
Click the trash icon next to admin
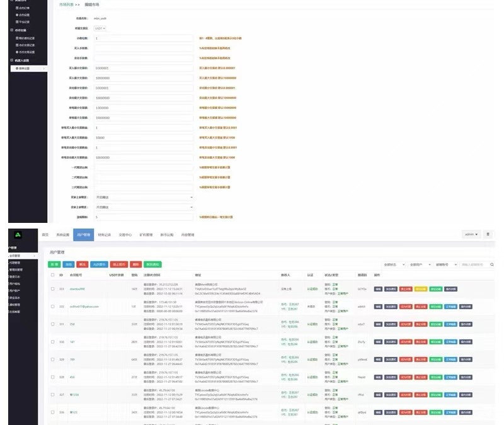[x=488, y=234]
